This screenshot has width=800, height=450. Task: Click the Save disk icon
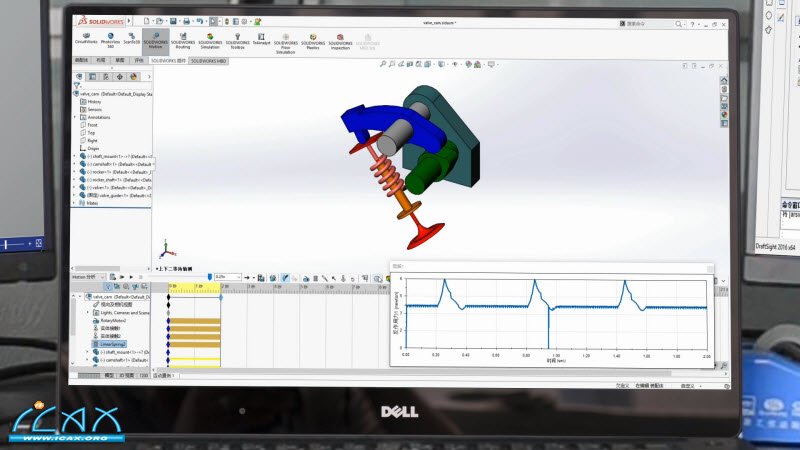pyautogui.click(x=173, y=21)
